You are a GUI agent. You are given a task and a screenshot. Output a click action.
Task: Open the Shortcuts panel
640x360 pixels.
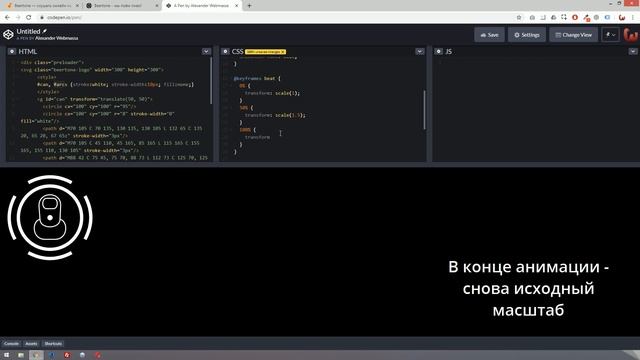[x=53, y=344]
